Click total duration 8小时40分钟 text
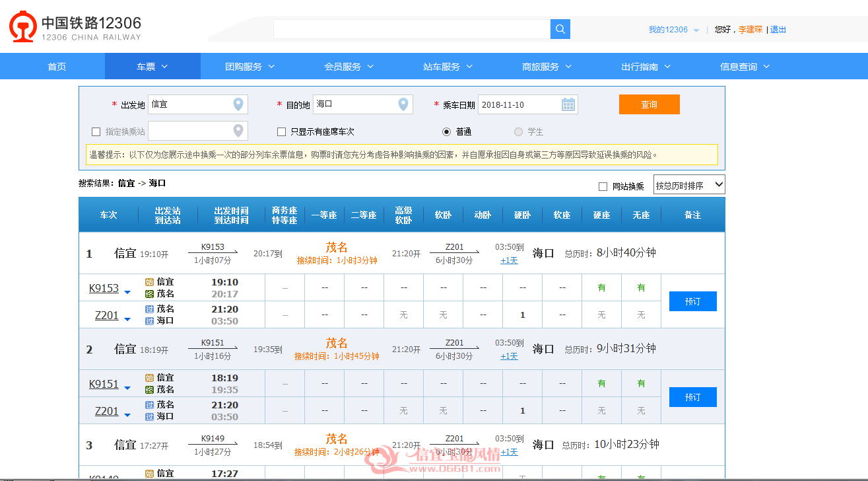Image resolution: width=868 pixels, height=481 pixels. [x=626, y=252]
